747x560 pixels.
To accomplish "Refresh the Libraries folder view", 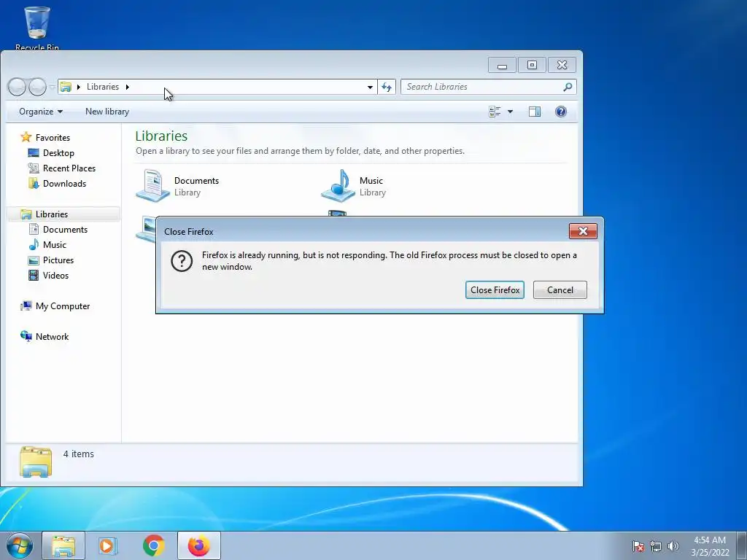I will pos(387,87).
